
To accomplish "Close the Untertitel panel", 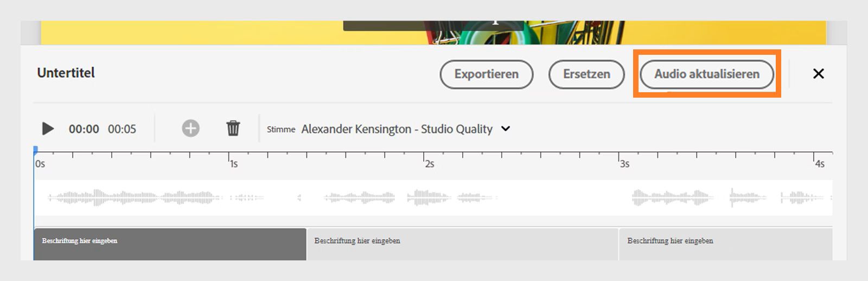I will [818, 74].
